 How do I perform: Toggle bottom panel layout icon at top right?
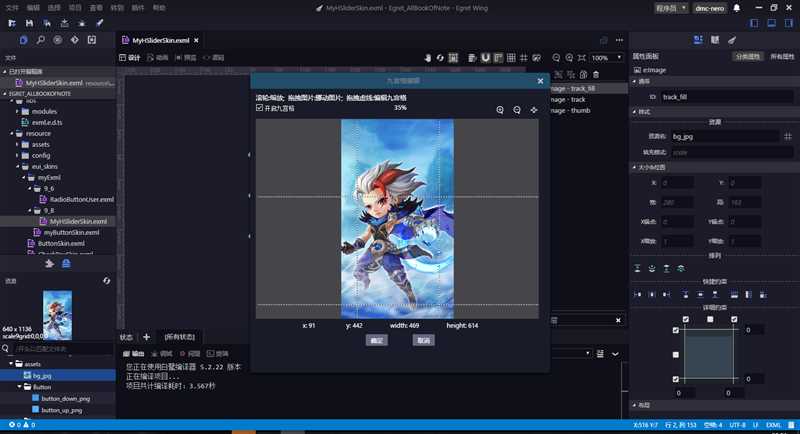click(771, 23)
